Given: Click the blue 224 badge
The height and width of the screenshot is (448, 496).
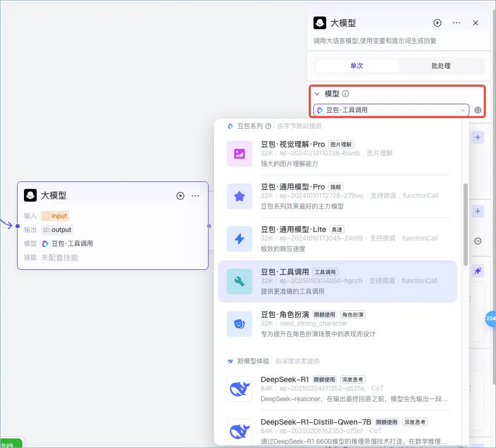Looking at the screenshot, I should 491,318.
